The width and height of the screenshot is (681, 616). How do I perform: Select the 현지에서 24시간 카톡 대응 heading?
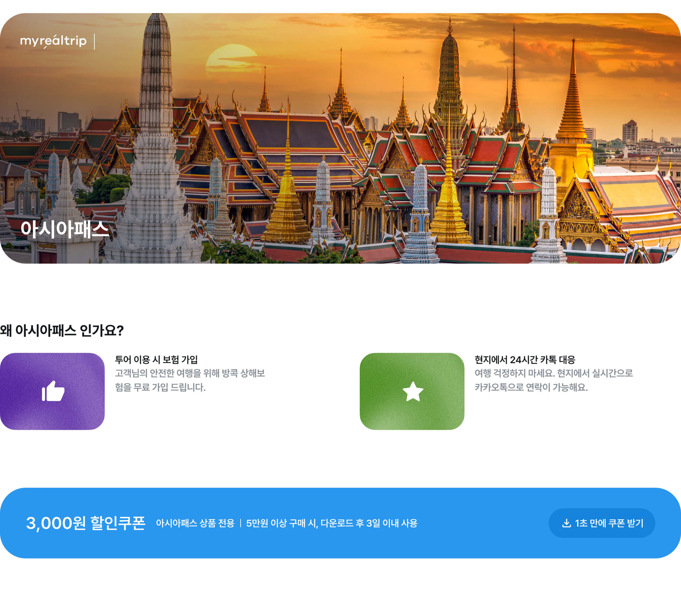525,360
